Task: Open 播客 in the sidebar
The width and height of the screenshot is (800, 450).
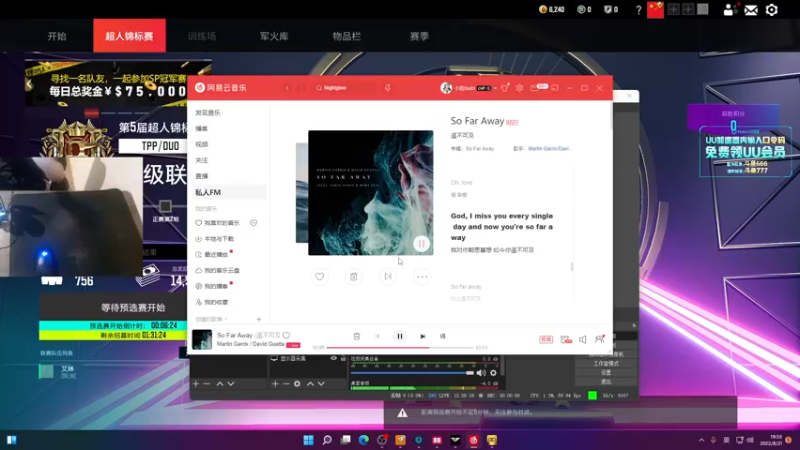Action: click(x=202, y=128)
